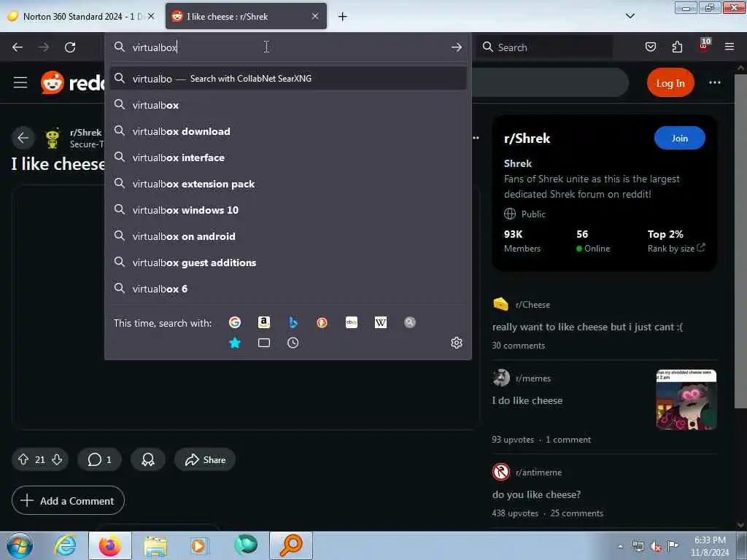Open the Reddit hamburger side menu
Viewport: 747px width, 560px height.
pos(20,82)
